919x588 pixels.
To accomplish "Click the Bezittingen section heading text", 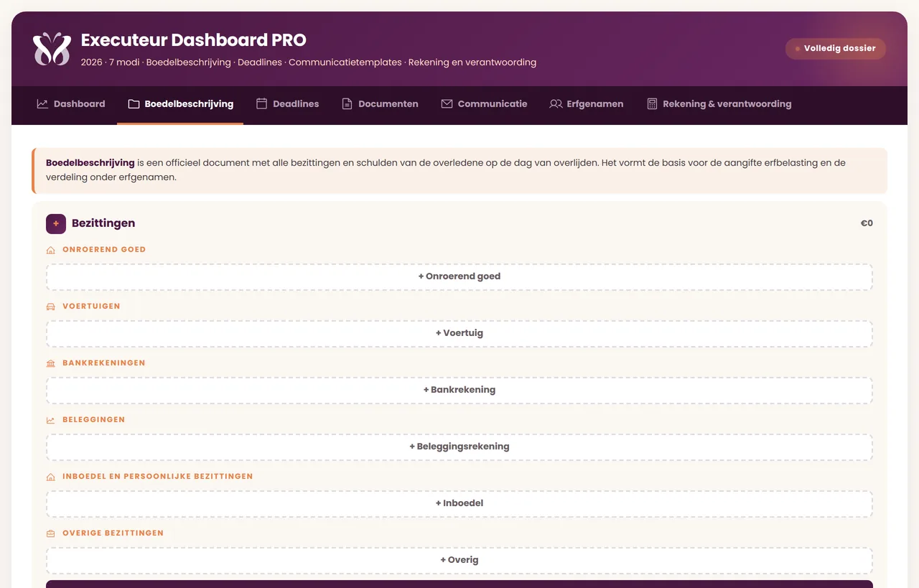I will click(x=103, y=223).
